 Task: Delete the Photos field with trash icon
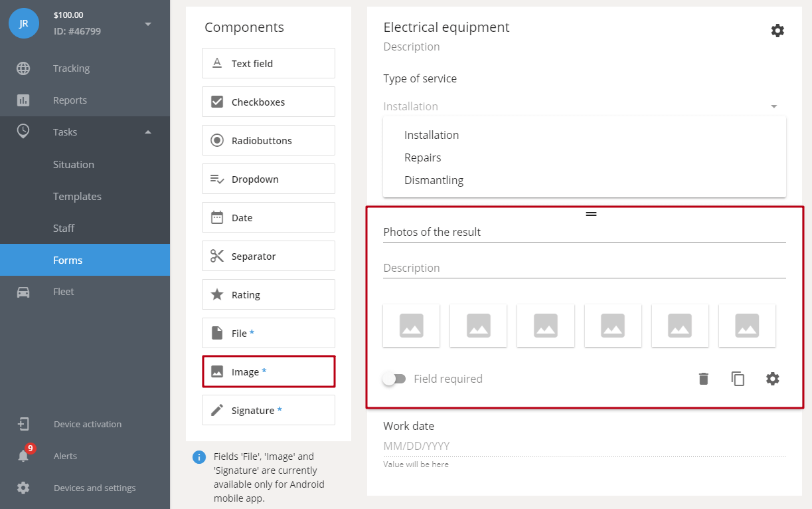coord(704,379)
